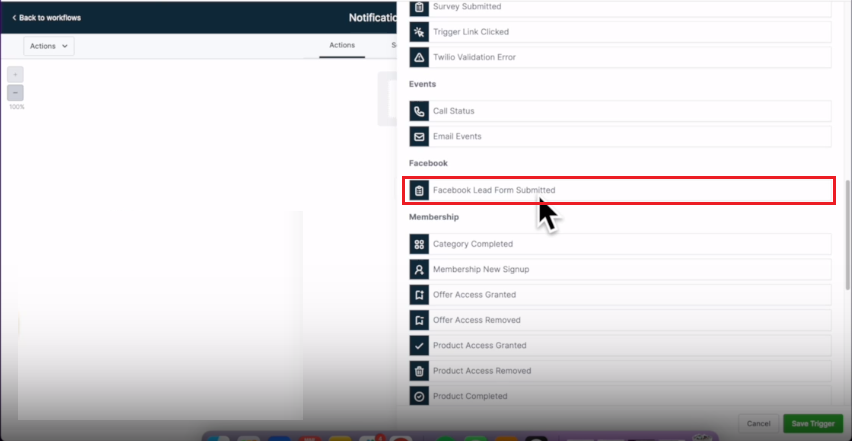Click the Product Access Granted checkmark icon
The height and width of the screenshot is (441, 852).
click(x=419, y=345)
